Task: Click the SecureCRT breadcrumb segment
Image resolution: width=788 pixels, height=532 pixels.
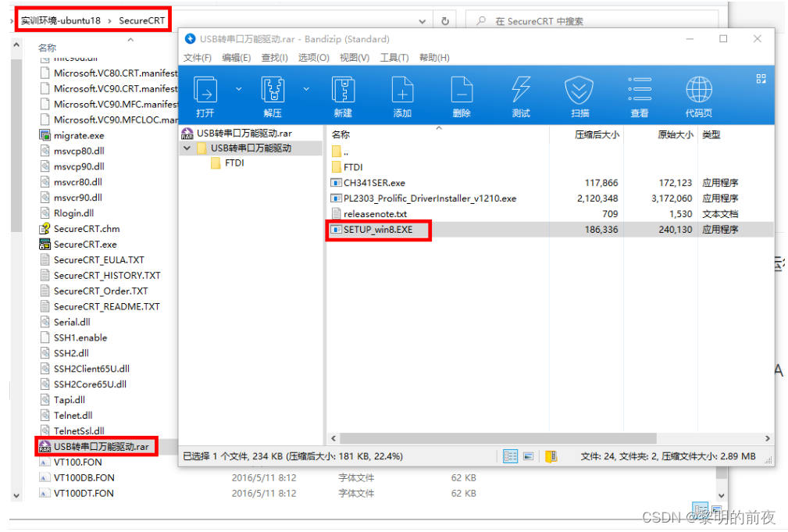Action: click(x=141, y=20)
